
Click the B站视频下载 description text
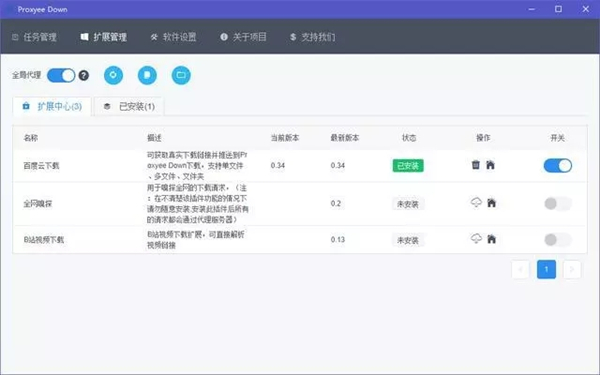click(196, 240)
